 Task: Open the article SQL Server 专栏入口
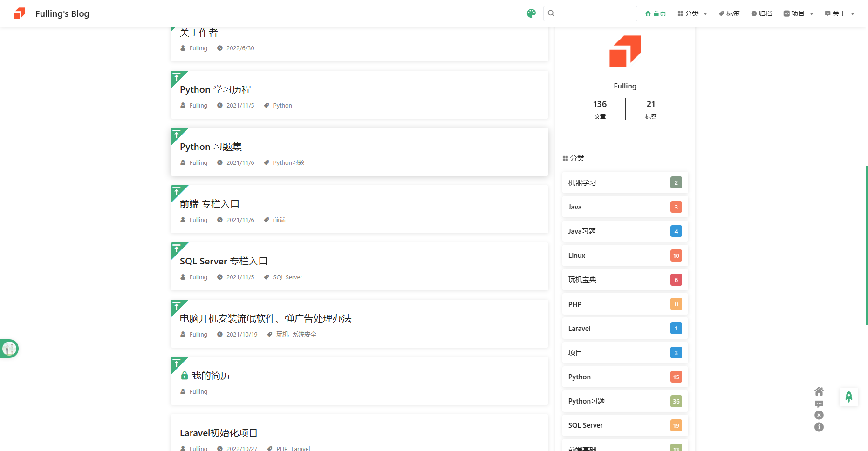[x=224, y=261]
